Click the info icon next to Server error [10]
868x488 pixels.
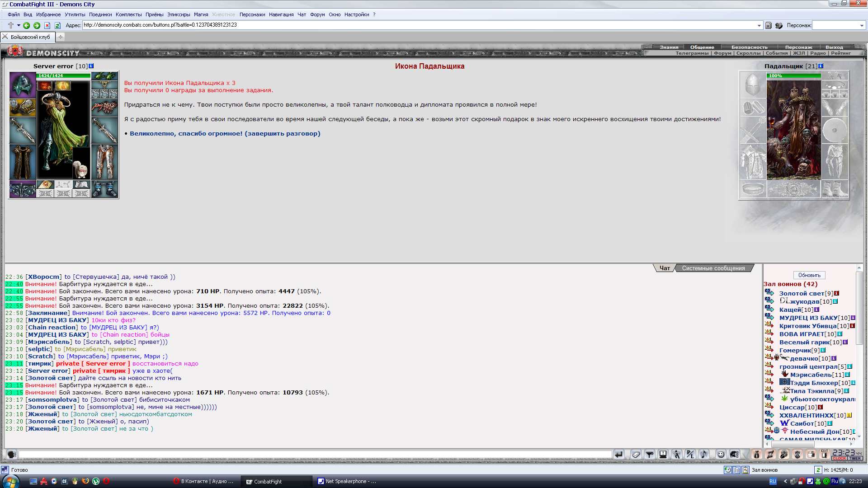91,66
